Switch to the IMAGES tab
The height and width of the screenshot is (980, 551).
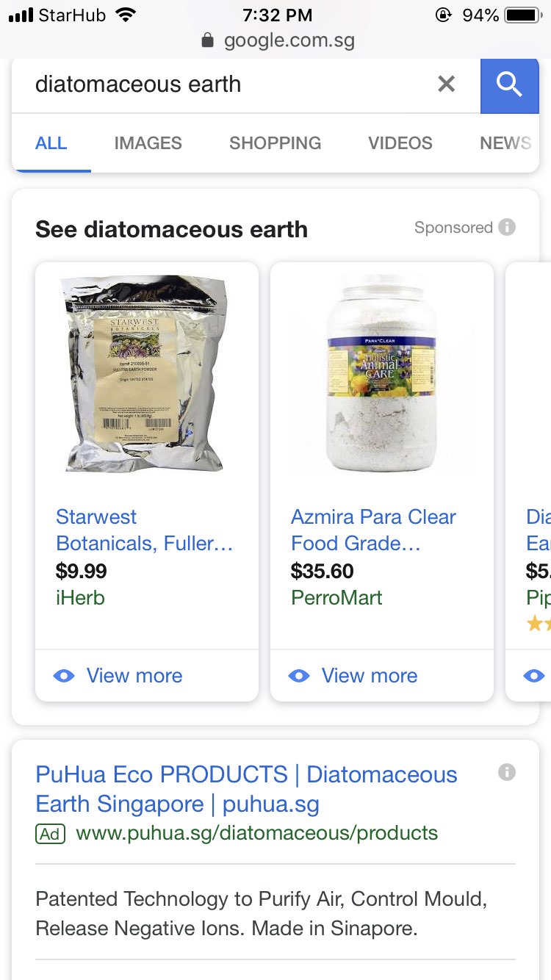coord(148,143)
